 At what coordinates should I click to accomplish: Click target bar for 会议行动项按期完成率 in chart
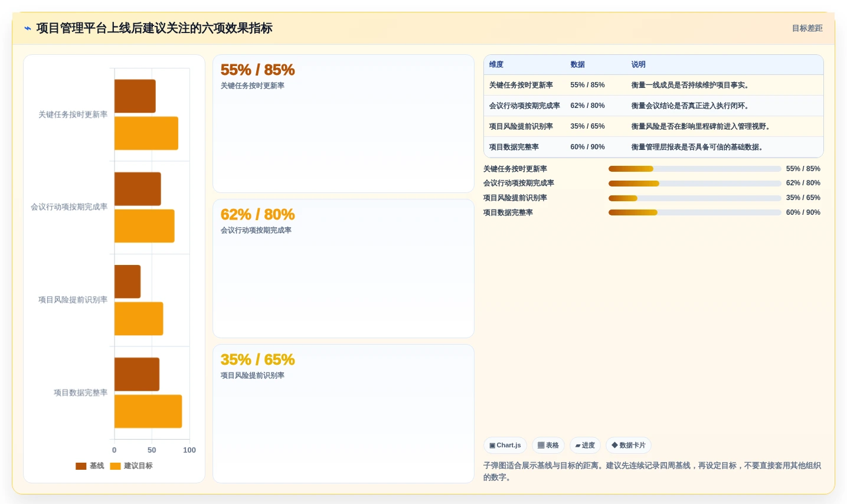click(x=145, y=226)
